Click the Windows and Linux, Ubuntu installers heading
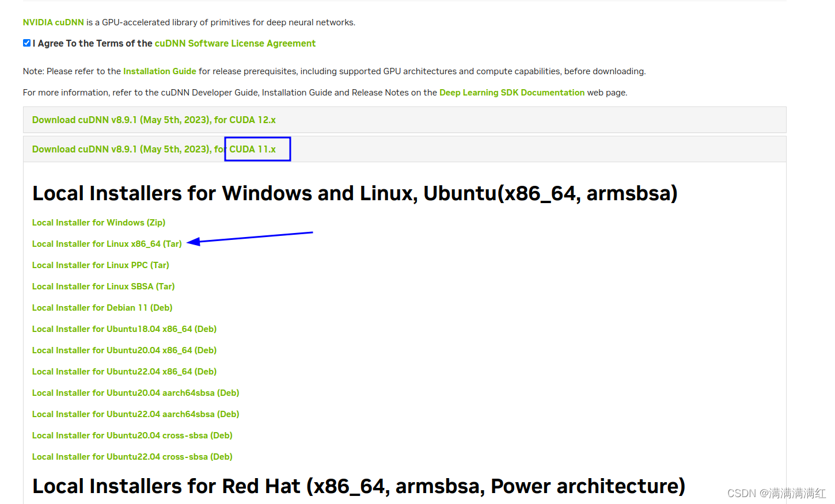835x504 pixels. pyautogui.click(x=355, y=194)
